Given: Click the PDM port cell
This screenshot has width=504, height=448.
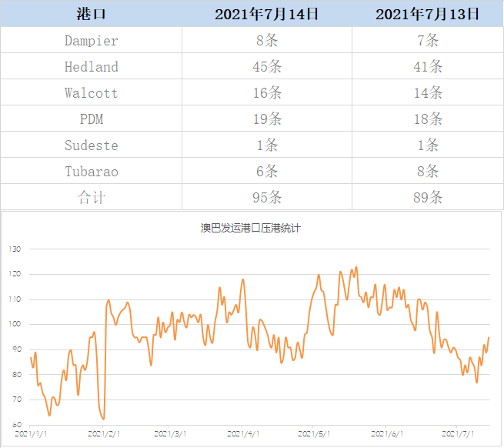Looking at the screenshot, I should (x=92, y=119).
